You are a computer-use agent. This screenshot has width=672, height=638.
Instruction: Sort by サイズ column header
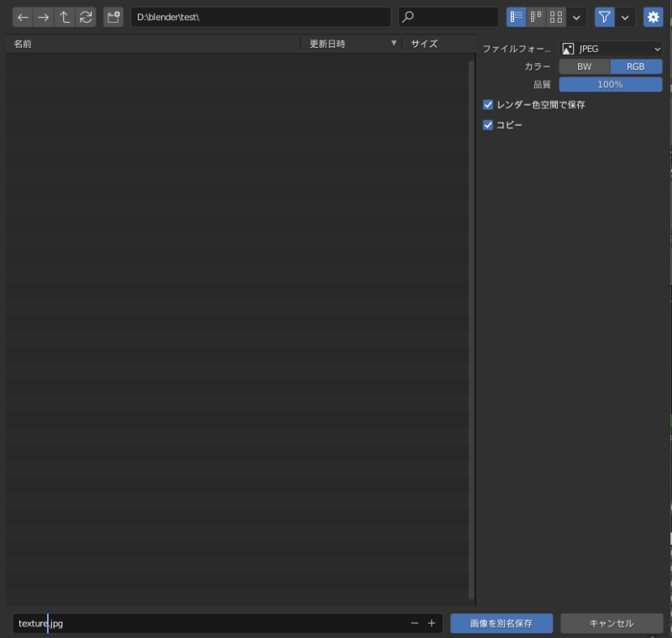438,44
